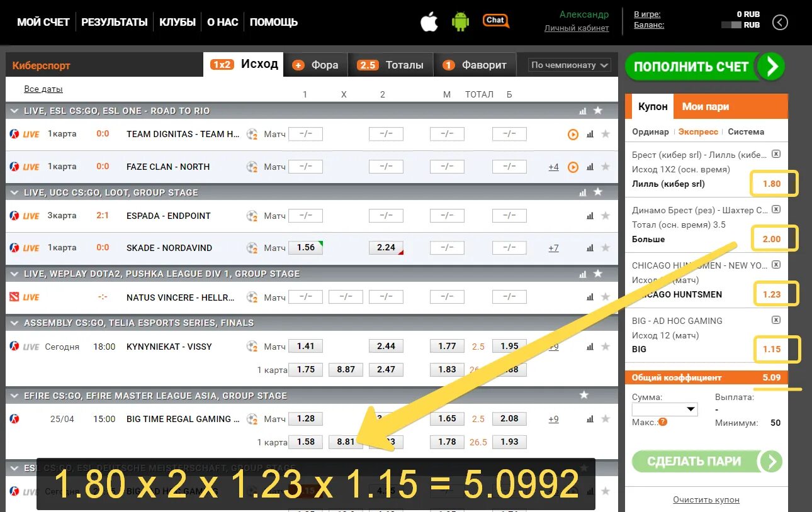Open МОЙ СЧЕТ menu
Screen dimensions: 812x512
(x=43, y=22)
